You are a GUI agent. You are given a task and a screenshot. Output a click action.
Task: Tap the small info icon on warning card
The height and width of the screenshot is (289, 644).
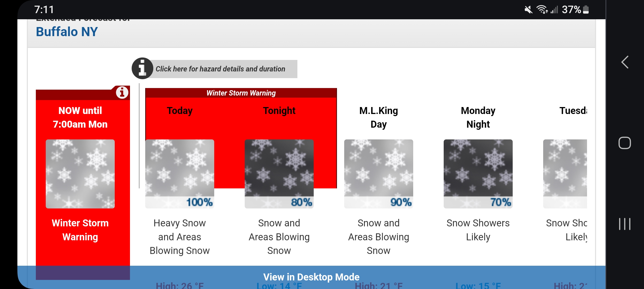tap(122, 93)
